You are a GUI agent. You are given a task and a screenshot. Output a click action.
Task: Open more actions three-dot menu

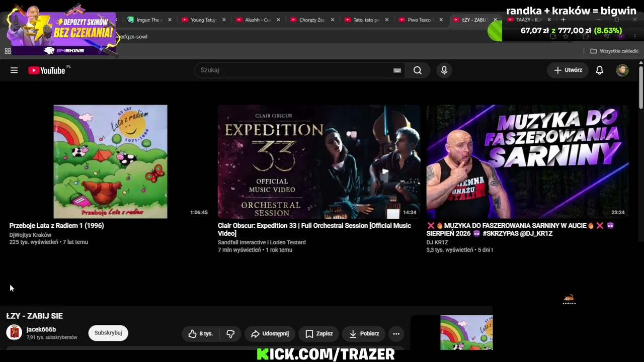point(396,333)
